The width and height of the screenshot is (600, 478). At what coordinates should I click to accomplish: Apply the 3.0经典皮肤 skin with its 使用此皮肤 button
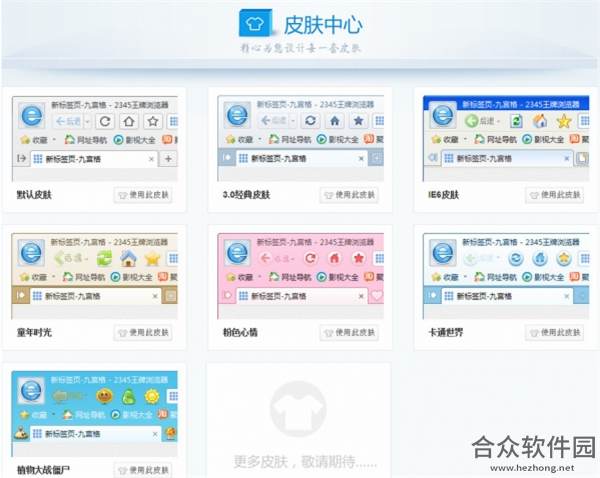point(349,195)
